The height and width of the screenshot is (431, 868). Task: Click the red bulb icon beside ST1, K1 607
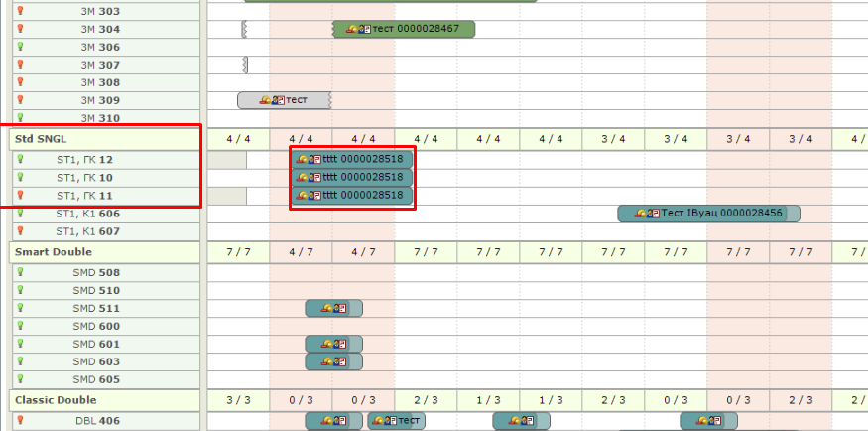click(20, 231)
